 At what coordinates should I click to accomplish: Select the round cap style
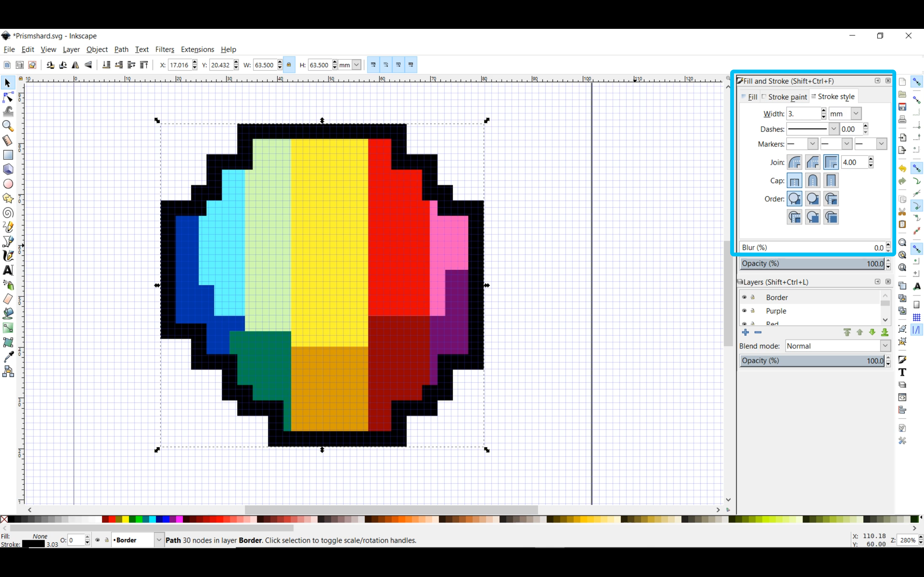click(813, 181)
